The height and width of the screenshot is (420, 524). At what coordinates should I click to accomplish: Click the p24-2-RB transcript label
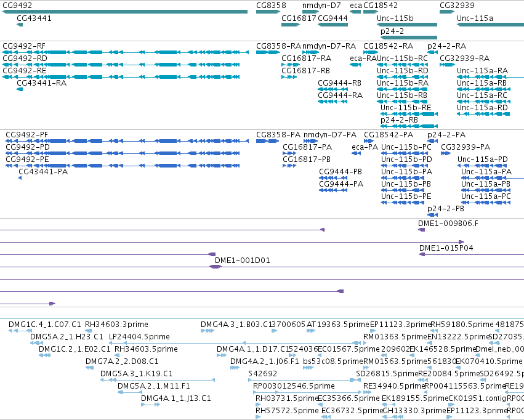click(x=400, y=120)
